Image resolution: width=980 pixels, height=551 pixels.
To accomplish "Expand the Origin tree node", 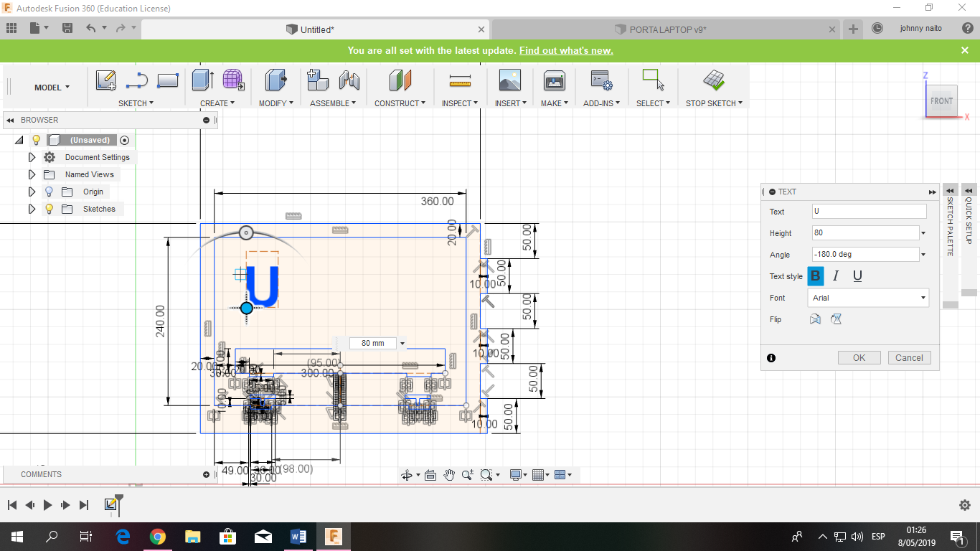I will (32, 192).
